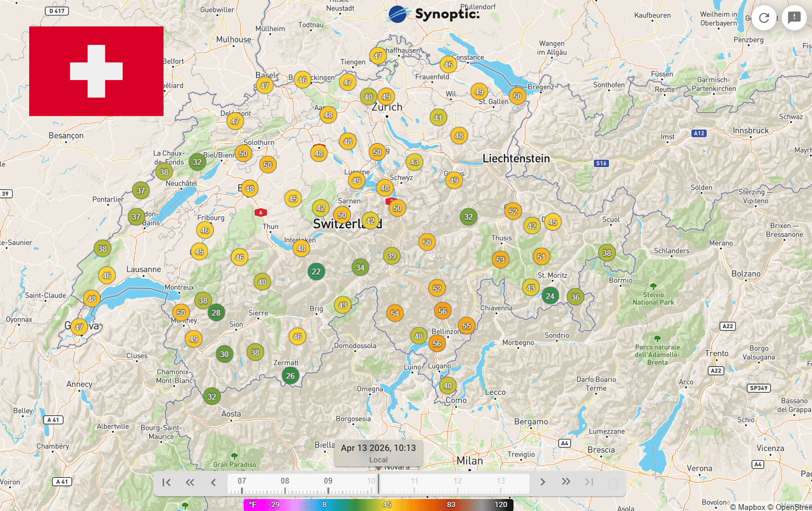Image resolution: width=812 pixels, height=511 pixels.
Task: Select the 55 station marker near Bellinzona
Action: tap(467, 326)
